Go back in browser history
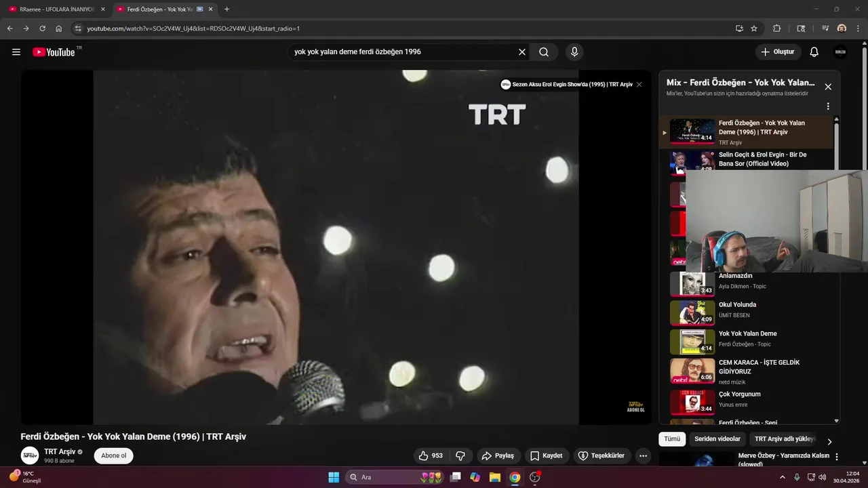This screenshot has height=488, width=868. point(9,28)
